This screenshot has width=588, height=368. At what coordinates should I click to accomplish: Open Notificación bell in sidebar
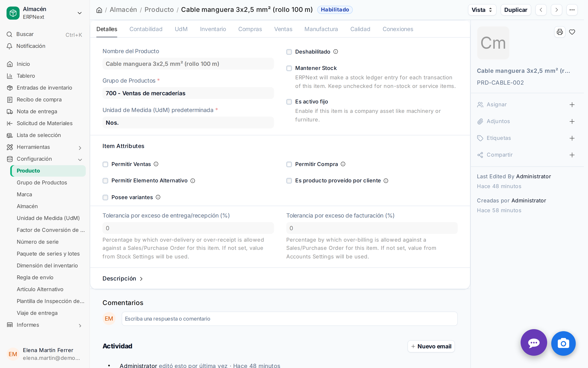pyautogui.click(x=45, y=46)
